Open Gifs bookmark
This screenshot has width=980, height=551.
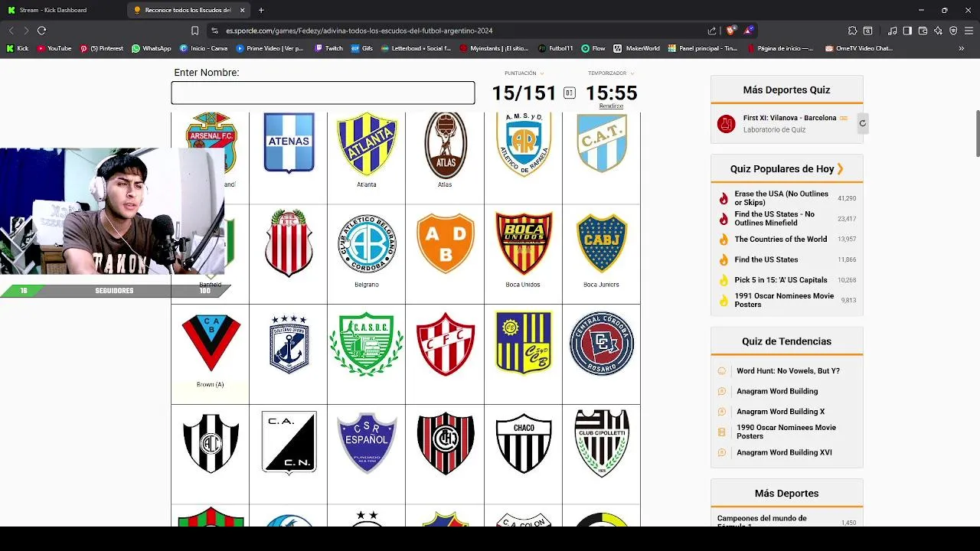[x=362, y=48]
